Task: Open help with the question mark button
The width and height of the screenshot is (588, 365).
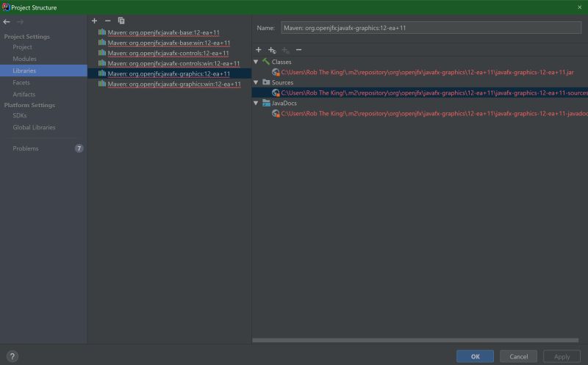Action: click(12, 356)
